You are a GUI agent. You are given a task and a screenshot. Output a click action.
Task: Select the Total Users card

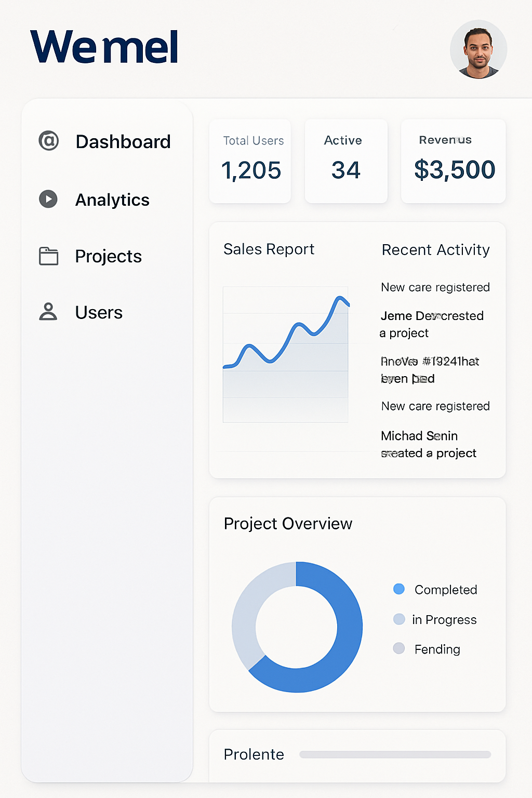[250, 161]
